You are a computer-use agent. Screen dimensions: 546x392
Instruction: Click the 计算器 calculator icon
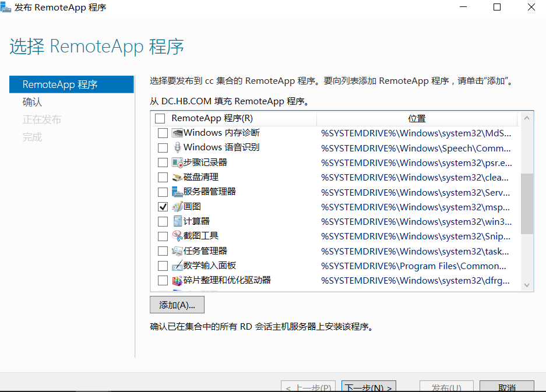(177, 221)
